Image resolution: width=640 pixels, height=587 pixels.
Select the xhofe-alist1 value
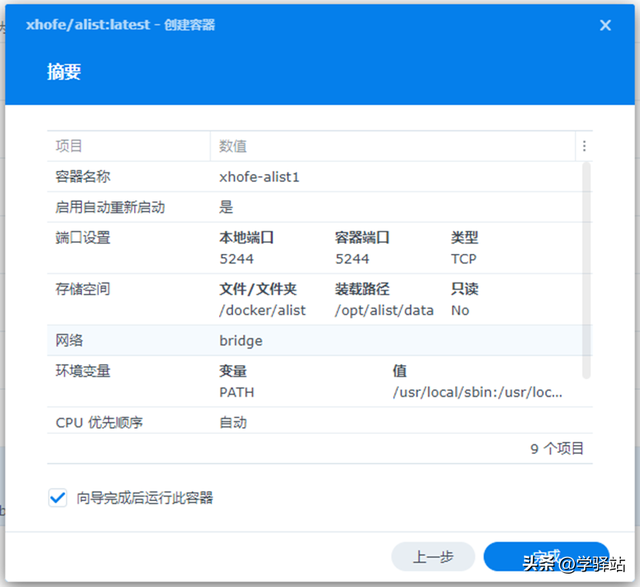(259, 177)
